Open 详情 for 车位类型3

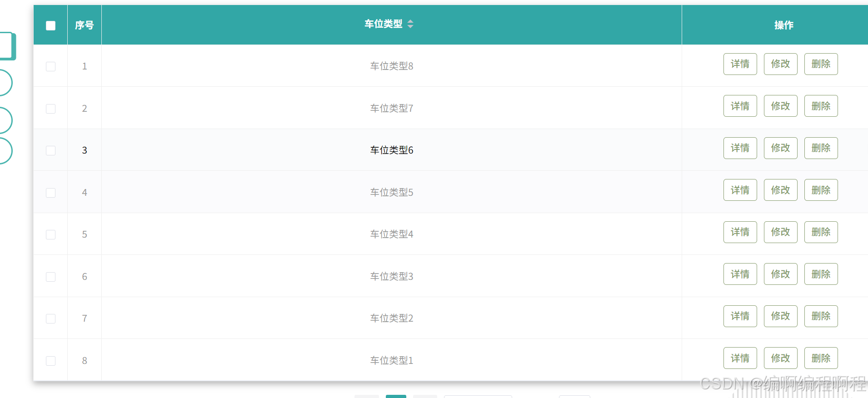[740, 274]
